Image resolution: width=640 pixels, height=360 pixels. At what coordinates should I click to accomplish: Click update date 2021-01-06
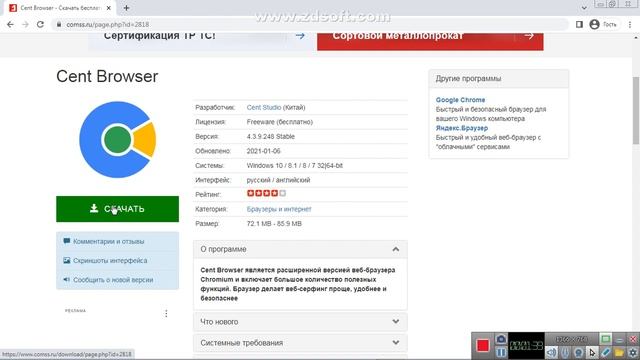(263, 151)
